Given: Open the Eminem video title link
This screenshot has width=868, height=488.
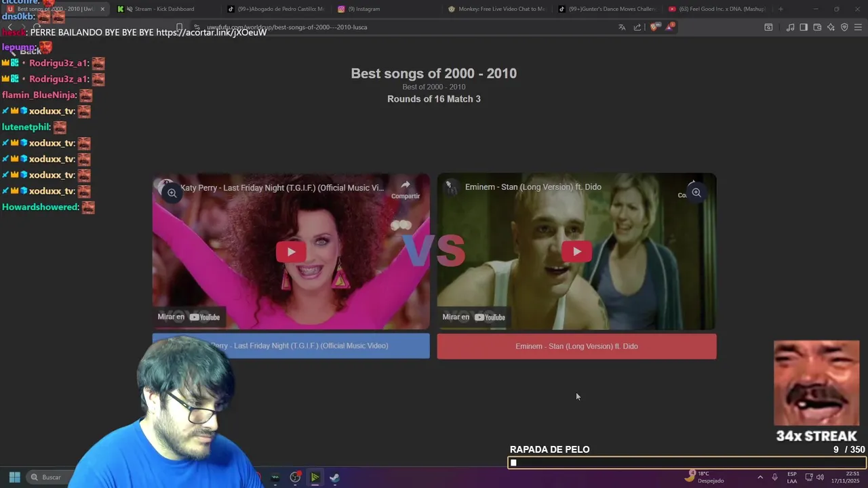Looking at the screenshot, I should pyautogui.click(x=533, y=187).
